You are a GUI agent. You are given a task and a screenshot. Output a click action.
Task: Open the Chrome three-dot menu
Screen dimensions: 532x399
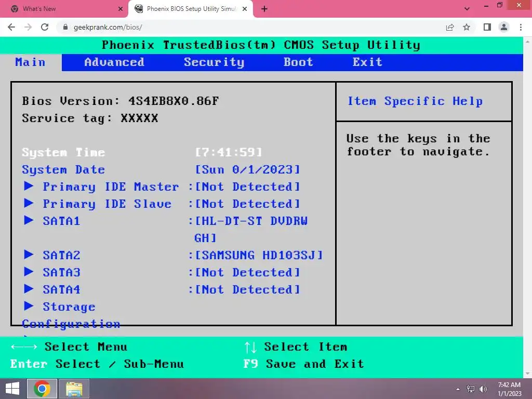tap(521, 27)
